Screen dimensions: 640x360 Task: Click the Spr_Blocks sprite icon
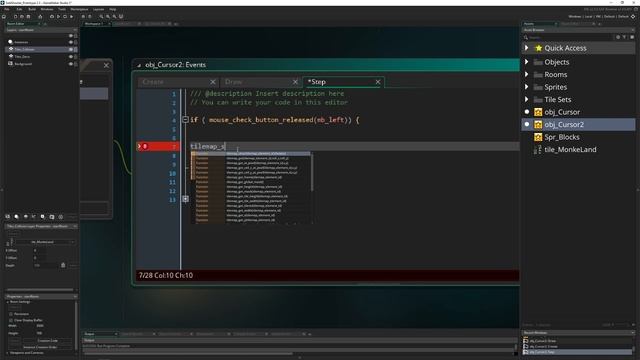pos(538,137)
